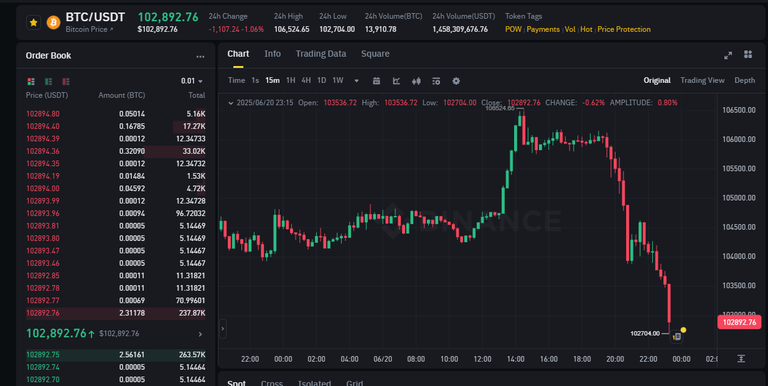This screenshot has height=386, width=768.
Task: Show only sell orders in order book
Action: 66,81
